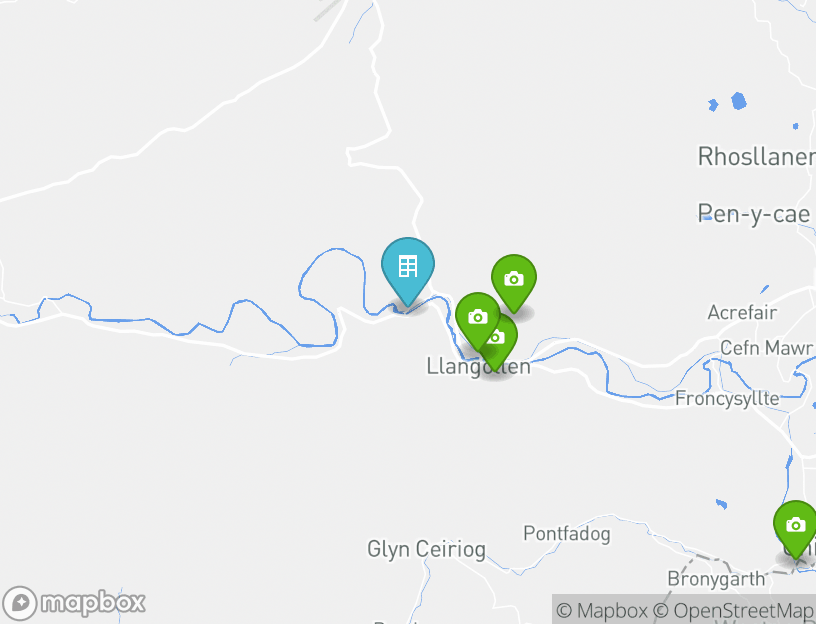The height and width of the screenshot is (624, 816).
Task: Click the larger blue lake near Rhosllanerchrugog
Action: pyautogui.click(x=738, y=101)
